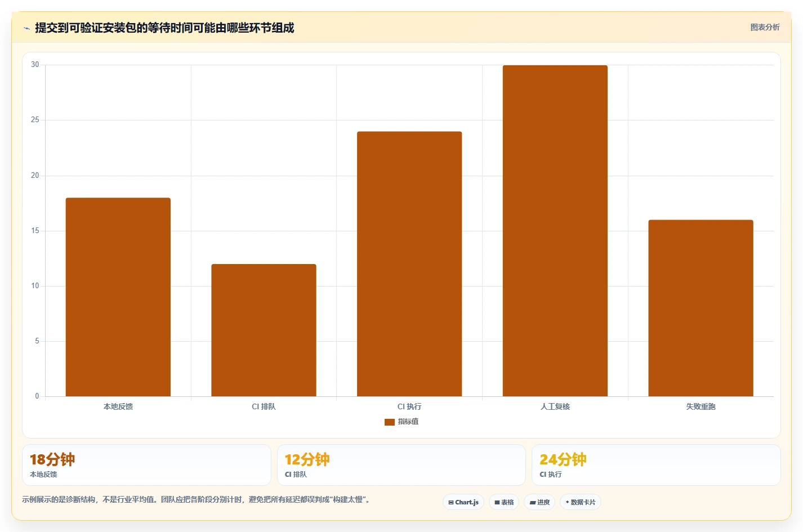Click the CI 执行 bar in the chart
This screenshot has width=803, height=532.
tap(409, 264)
